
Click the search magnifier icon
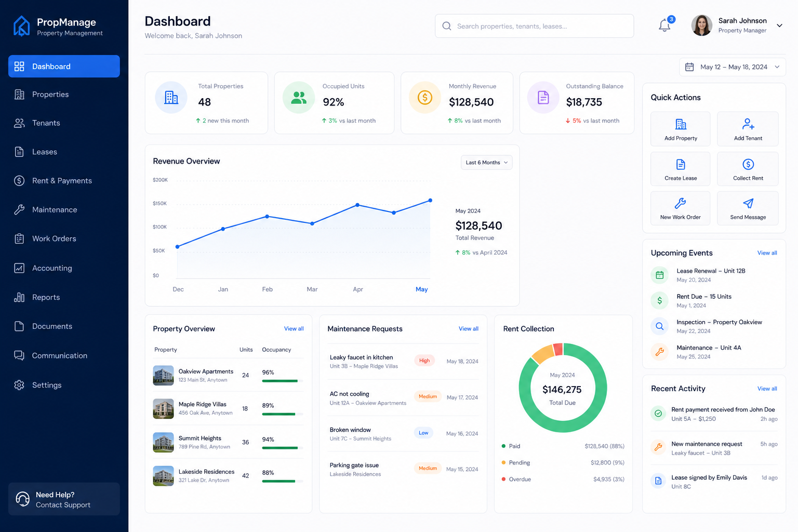click(x=447, y=26)
